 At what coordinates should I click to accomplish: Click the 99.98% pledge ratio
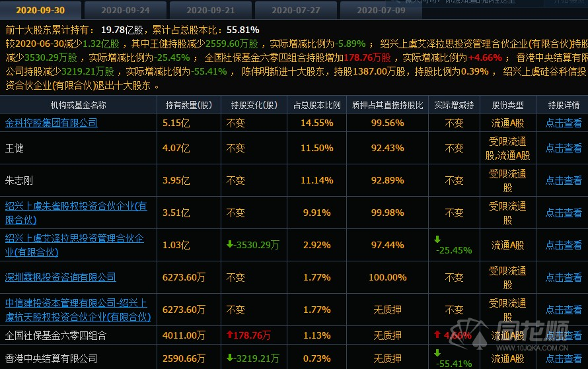click(x=387, y=213)
